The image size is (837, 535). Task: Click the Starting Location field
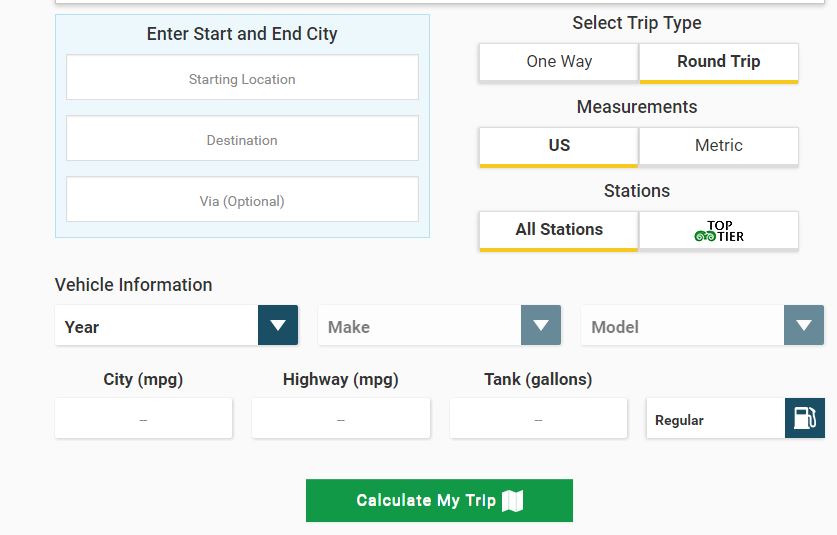[242, 78]
